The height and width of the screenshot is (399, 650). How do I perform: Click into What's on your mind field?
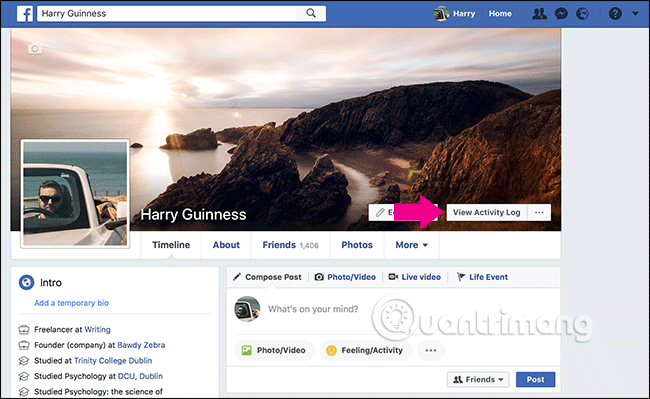pos(313,309)
